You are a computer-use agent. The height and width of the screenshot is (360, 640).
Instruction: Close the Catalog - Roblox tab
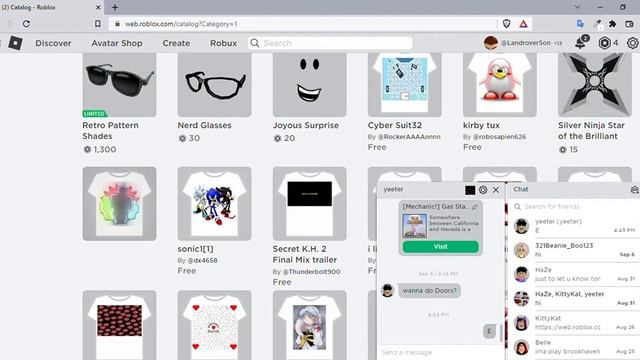98,7
